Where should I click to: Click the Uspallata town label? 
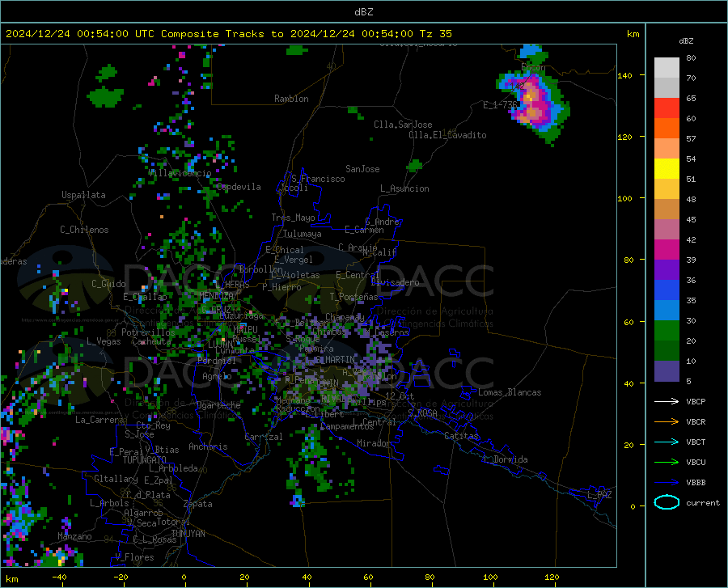[83, 195]
